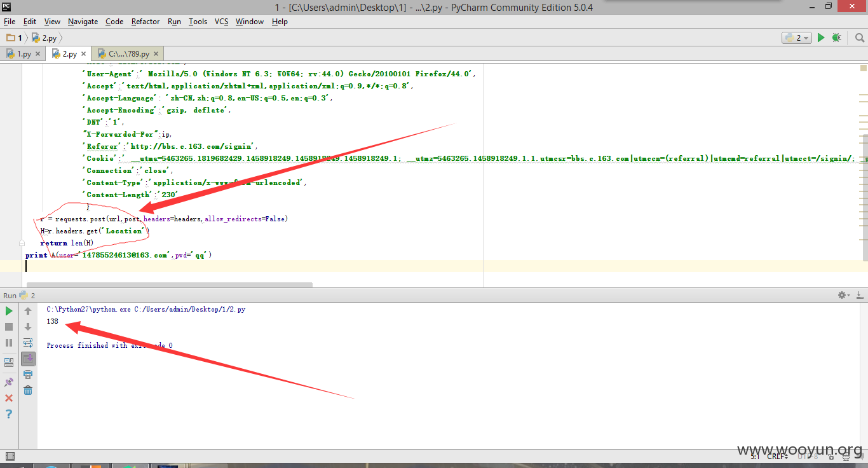Open the run configuration dropdown labeled 2

click(797, 38)
